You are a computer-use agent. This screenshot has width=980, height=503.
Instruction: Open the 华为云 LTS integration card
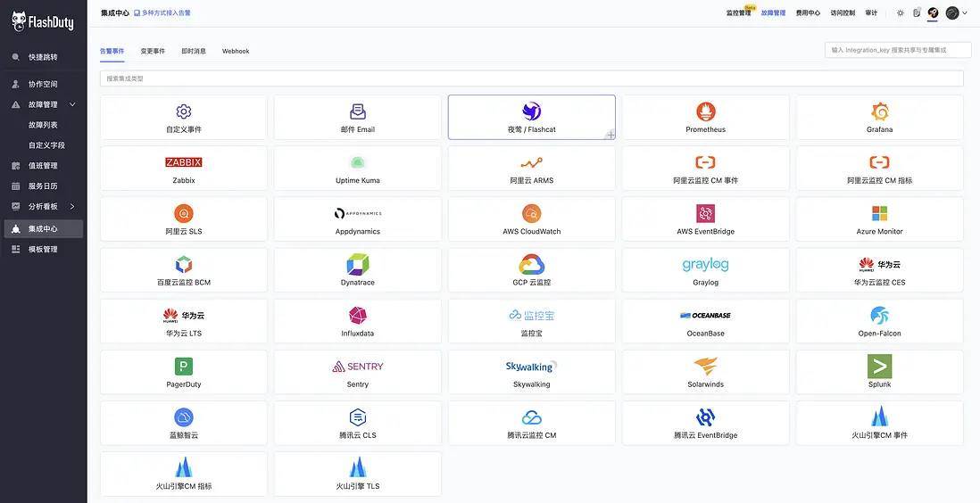[184, 320]
